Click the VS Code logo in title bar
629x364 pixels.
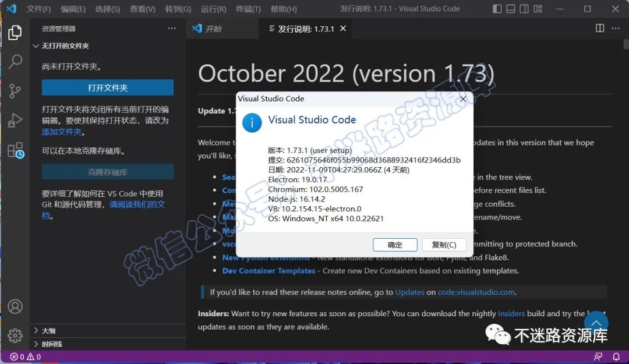click(x=12, y=8)
